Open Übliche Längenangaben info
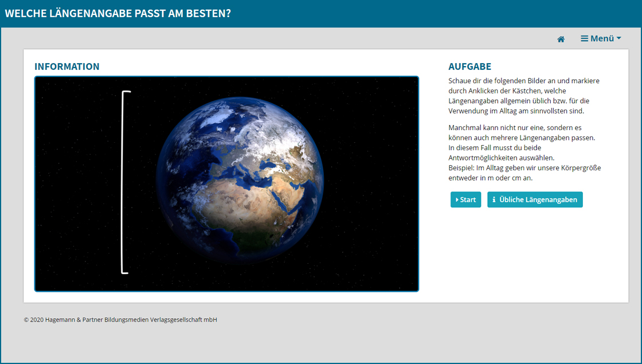Viewport: 642px width, 364px height. click(535, 199)
